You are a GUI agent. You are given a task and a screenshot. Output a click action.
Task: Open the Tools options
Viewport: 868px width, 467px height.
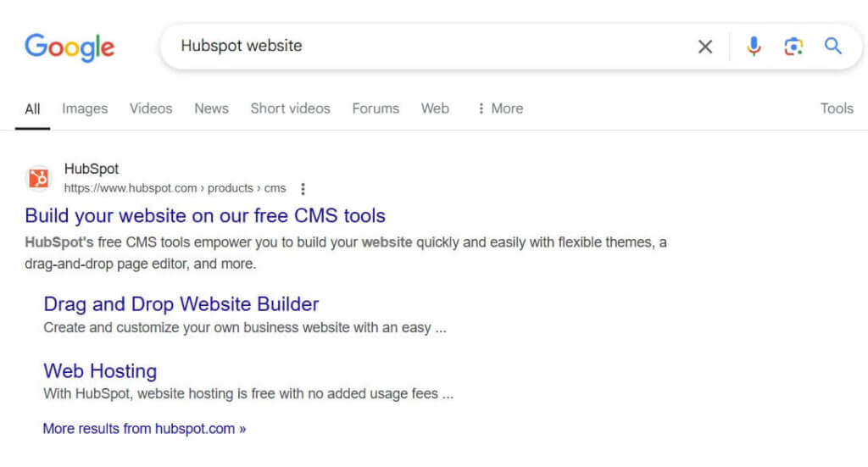[837, 108]
